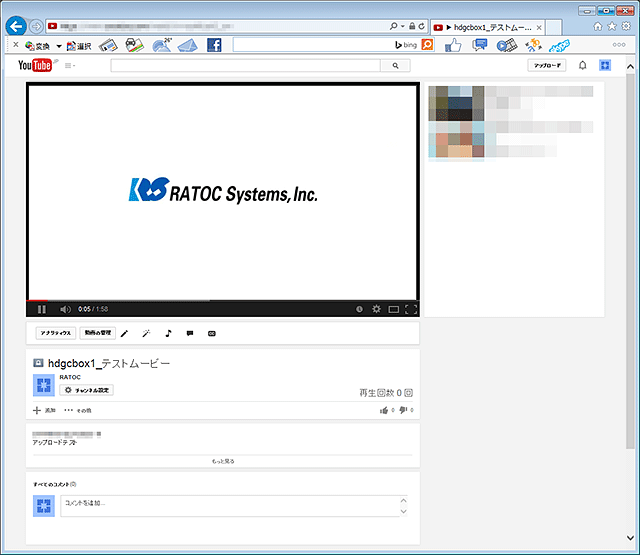Viewport: 640px width, 555px height.
Task: Expand description with もっと見る
Action: pyautogui.click(x=223, y=461)
